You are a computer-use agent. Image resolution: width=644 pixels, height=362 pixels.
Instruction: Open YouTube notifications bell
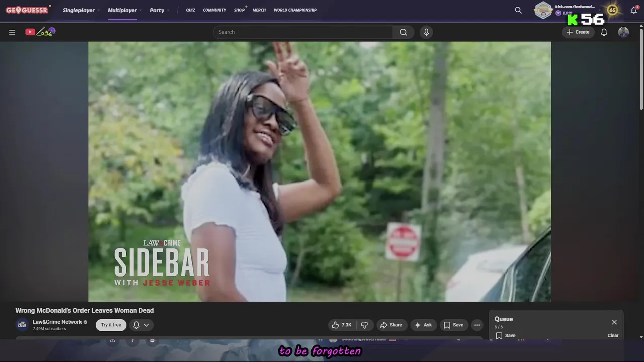click(x=604, y=32)
